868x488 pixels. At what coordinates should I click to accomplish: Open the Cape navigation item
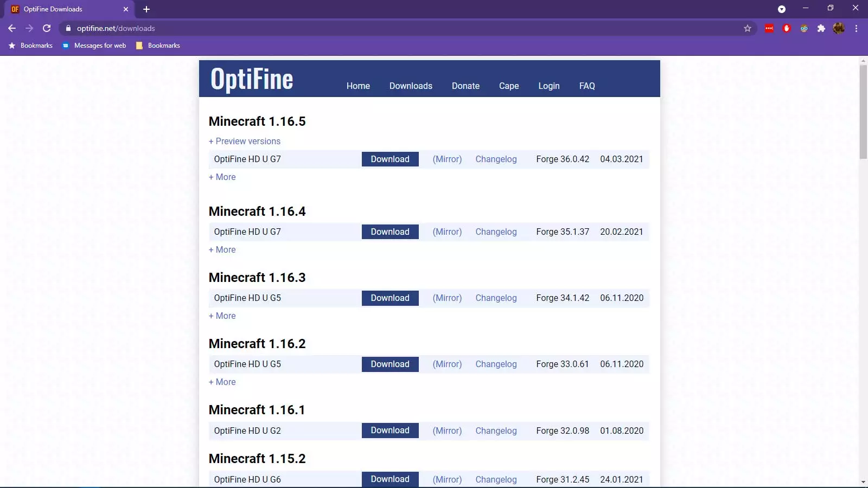pyautogui.click(x=509, y=86)
